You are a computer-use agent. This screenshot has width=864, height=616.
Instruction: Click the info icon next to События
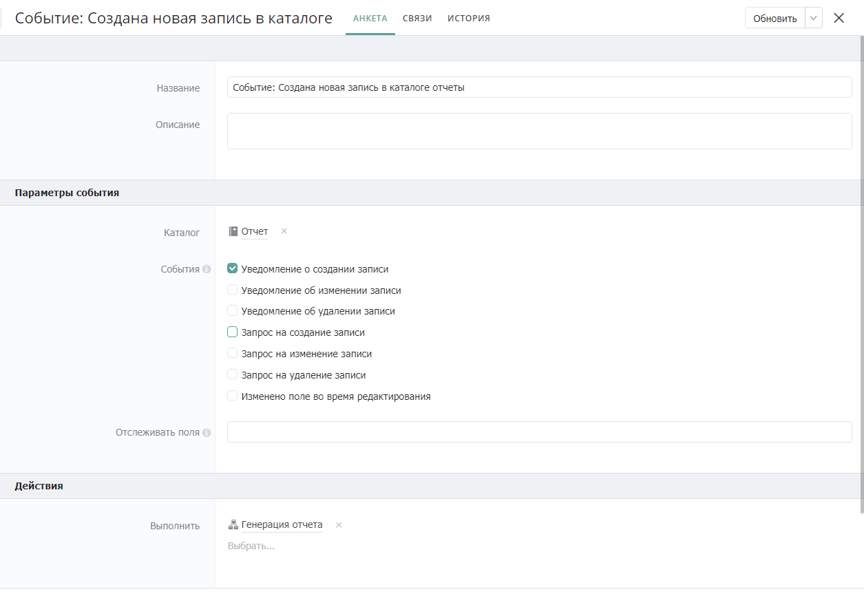[207, 270]
